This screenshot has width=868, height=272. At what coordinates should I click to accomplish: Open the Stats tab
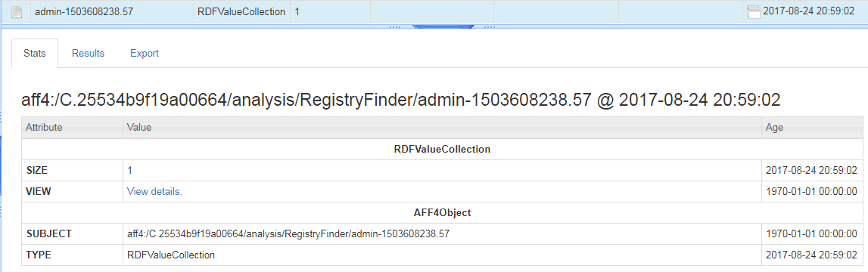pyautogui.click(x=34, y=54)
